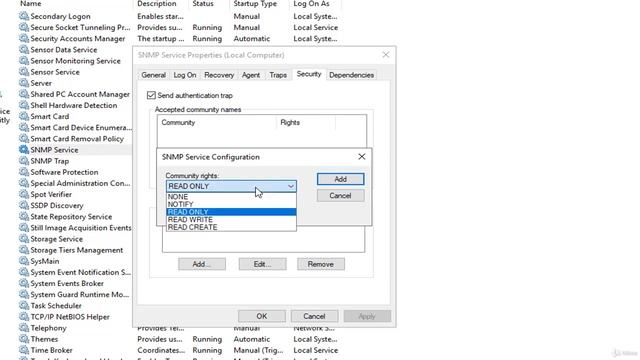Click the Telephony service gear icon
The height and width of the screenshot is (360, 640).
click(x=24, y=328)
